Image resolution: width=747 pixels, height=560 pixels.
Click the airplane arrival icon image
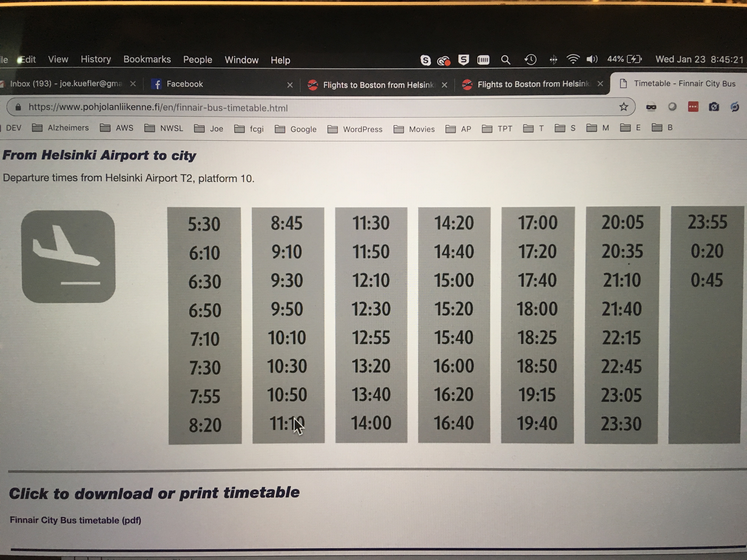point(68,256)
